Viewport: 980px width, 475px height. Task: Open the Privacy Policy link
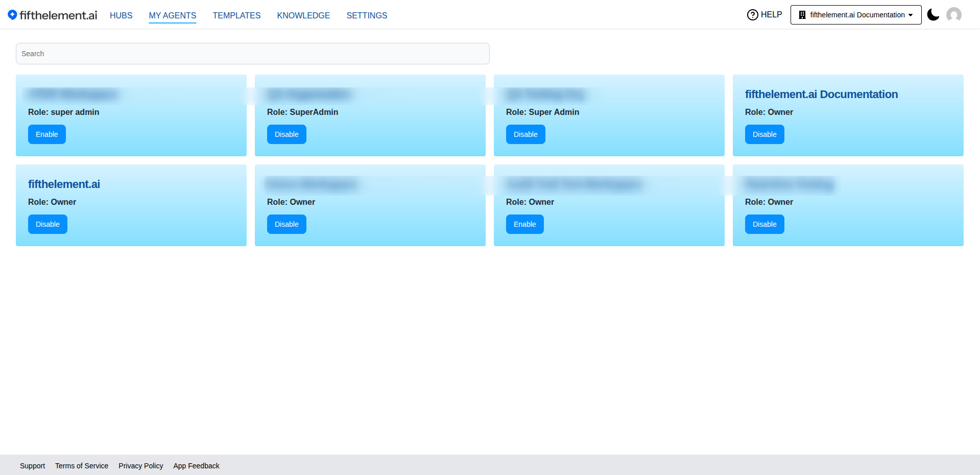click(141, 466)
